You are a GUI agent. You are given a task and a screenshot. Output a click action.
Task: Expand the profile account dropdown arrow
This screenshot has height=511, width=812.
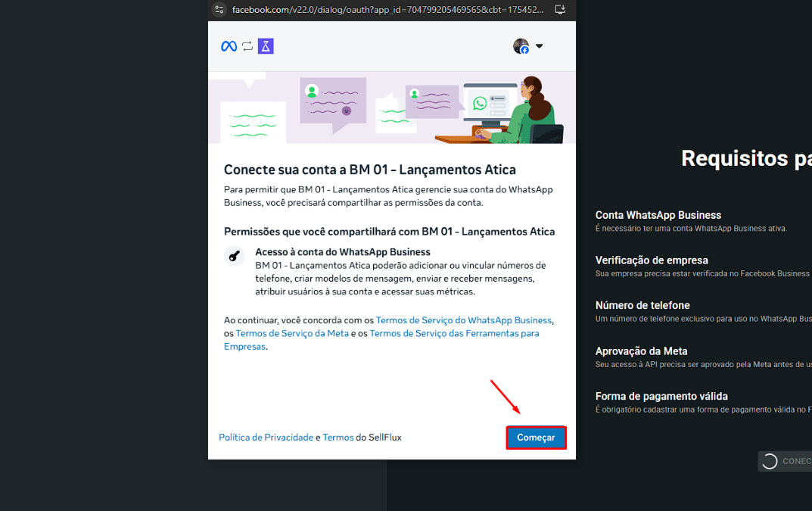pos(539,46)
